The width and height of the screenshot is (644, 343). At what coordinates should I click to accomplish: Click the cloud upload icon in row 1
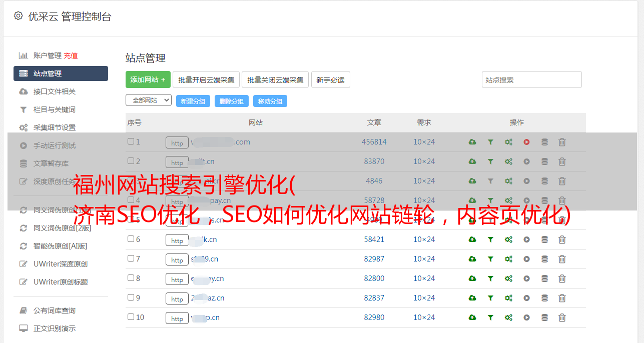(472, 142)
